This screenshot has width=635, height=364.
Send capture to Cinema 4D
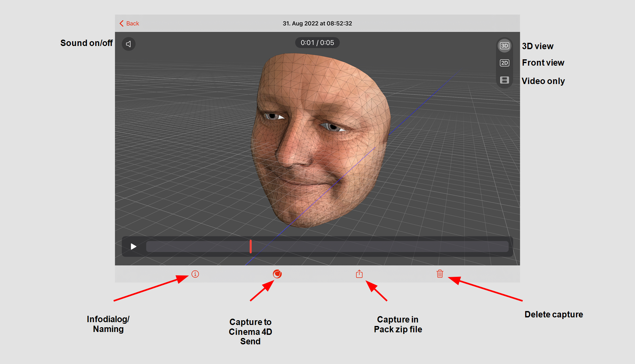pyautogui.click(x=277, y=274)
